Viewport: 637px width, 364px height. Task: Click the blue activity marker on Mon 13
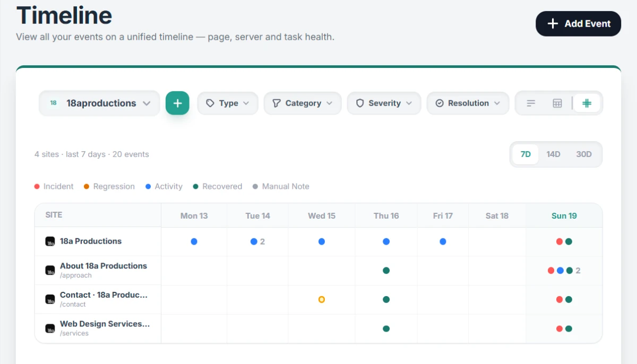pos(194,241)
